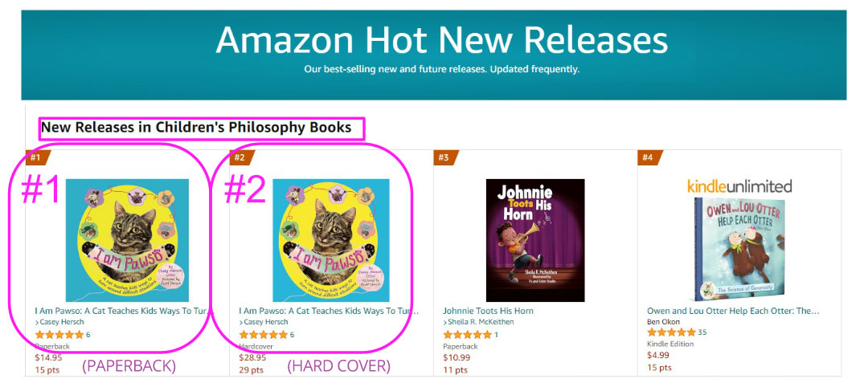
Task: Visit author Sheila R. McKeithen's page
Action: tap(481, 322)
